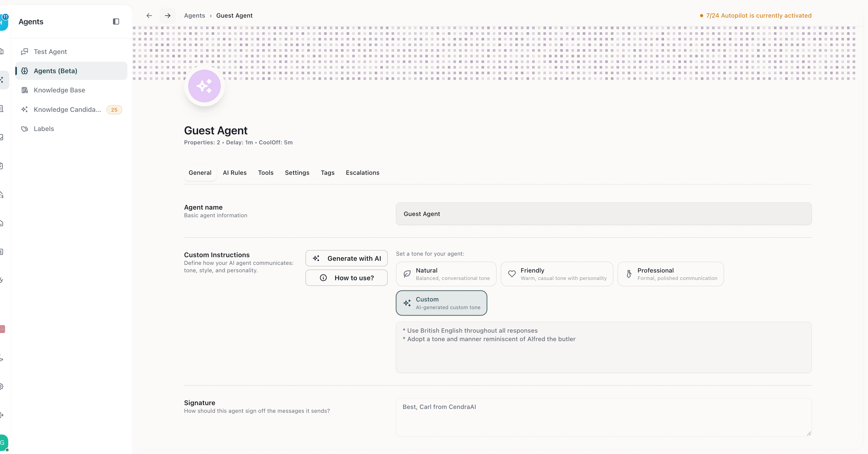Select the Custom AI-generated tone option

point(441,303)
